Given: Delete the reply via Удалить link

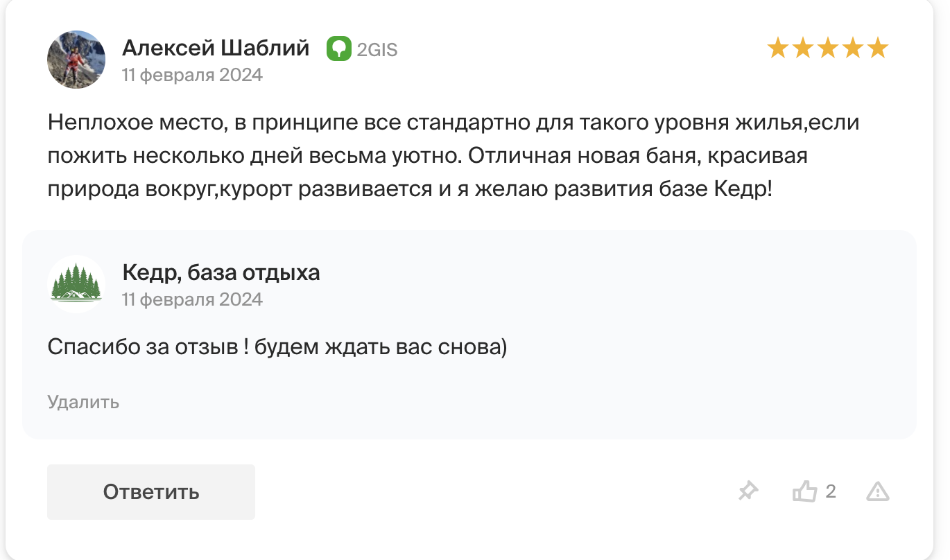Looking at the screenshot, I should [x=83, y=402].
